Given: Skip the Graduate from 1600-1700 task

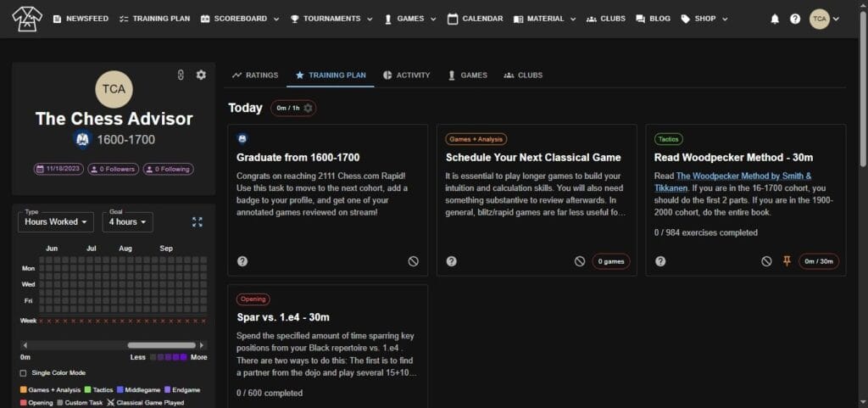Looking at the screenshot, I should (413, 261).
